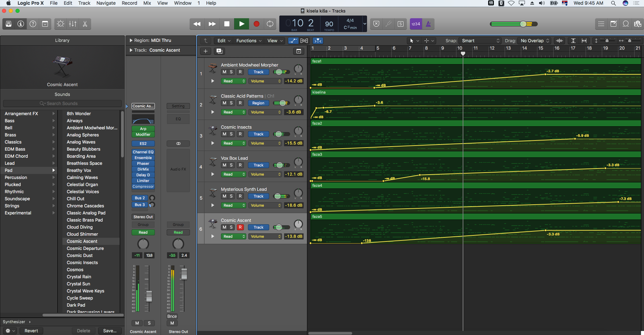Image resolution: width=644 pixels, height=335 pixels.
Task: Click the Catch playhead button
Action: [318, 41]
